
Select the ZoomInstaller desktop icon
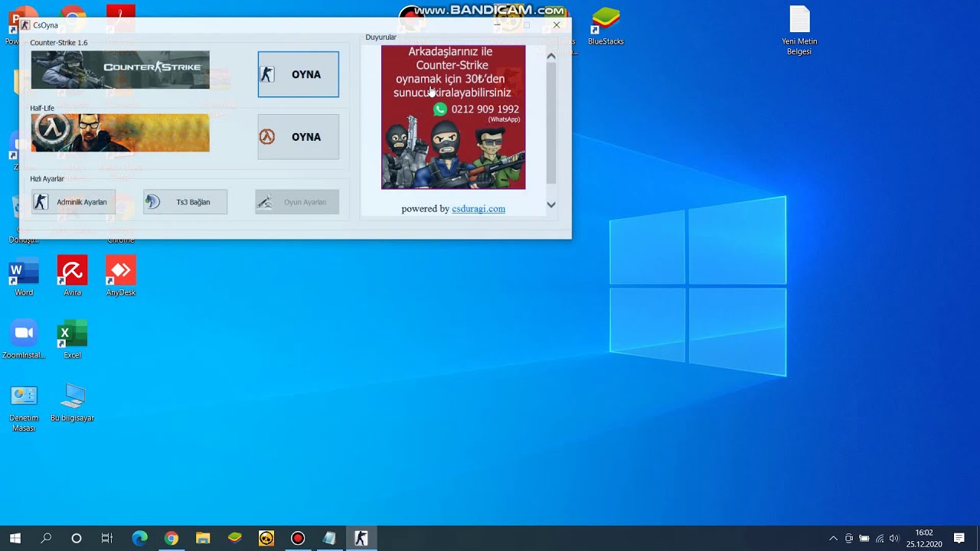[x=24, y=339]
